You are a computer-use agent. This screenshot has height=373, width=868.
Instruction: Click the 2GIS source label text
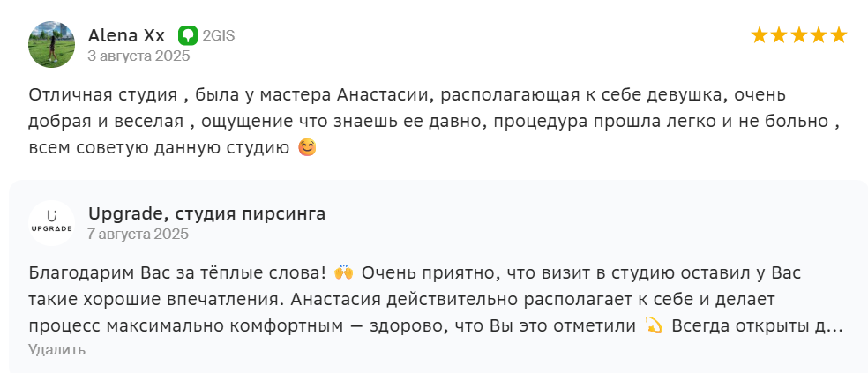click(218, 36)
